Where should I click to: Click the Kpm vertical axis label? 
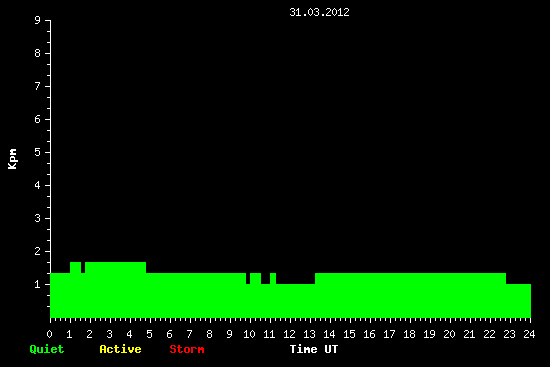[12, 159]
